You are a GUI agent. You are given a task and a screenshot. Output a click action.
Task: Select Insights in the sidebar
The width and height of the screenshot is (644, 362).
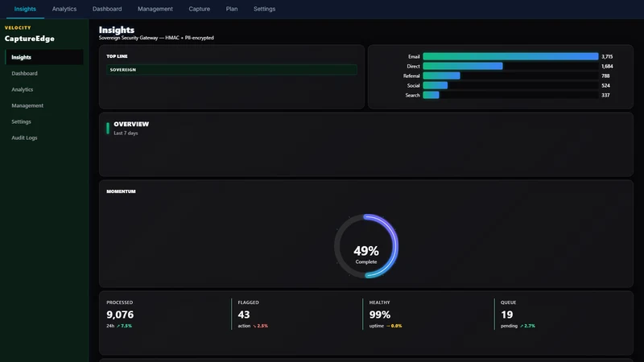(x=44, y=57)
